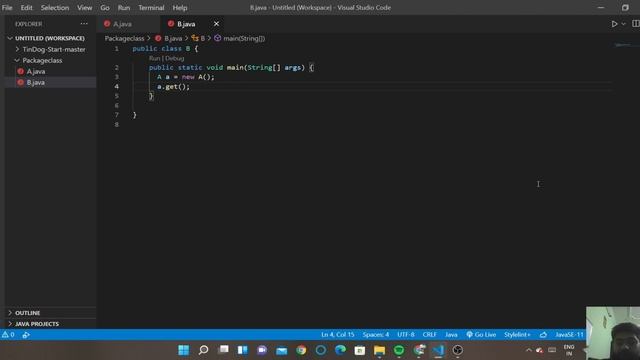Open Explorer more actions ellipsis

(84, 24)
